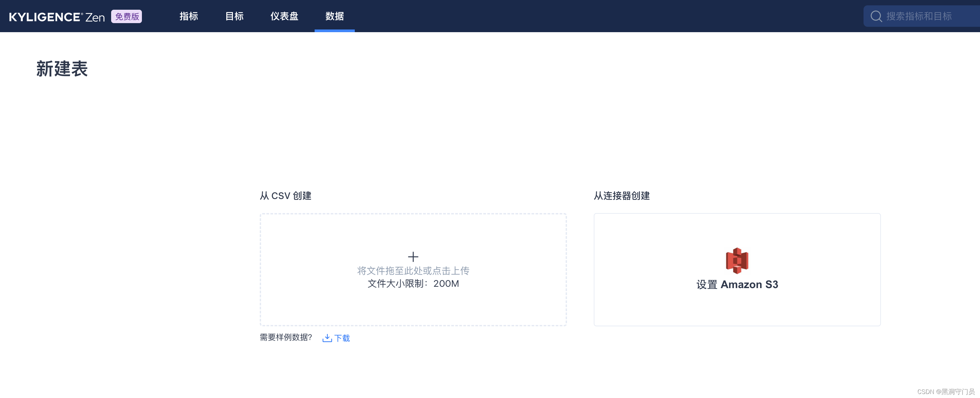Click the 下载 link
Viewport: 980px width, 398px height.
click(342, 338)
